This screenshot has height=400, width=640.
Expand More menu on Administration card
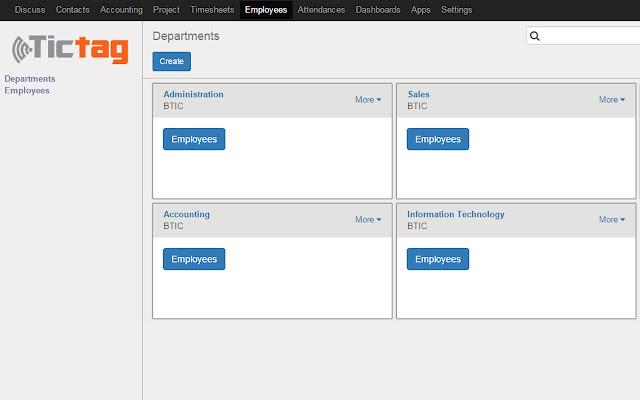point(368,100)
